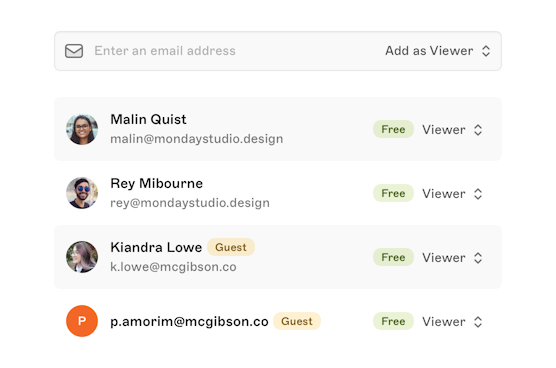Image resolution: width=556 pixels, height=368 pixels.
Task: Click chevron arrows next to Add as Viewer
Action: tap(486, 51)
